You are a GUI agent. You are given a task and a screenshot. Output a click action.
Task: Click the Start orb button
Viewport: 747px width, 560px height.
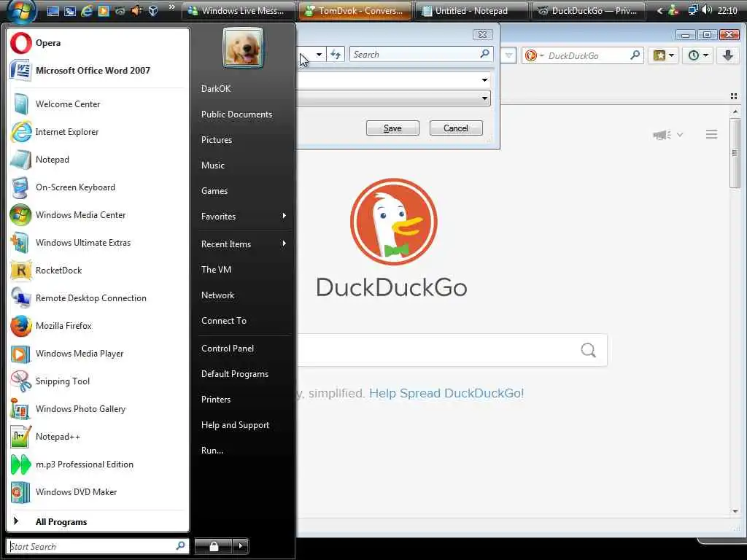coord(21,10)
